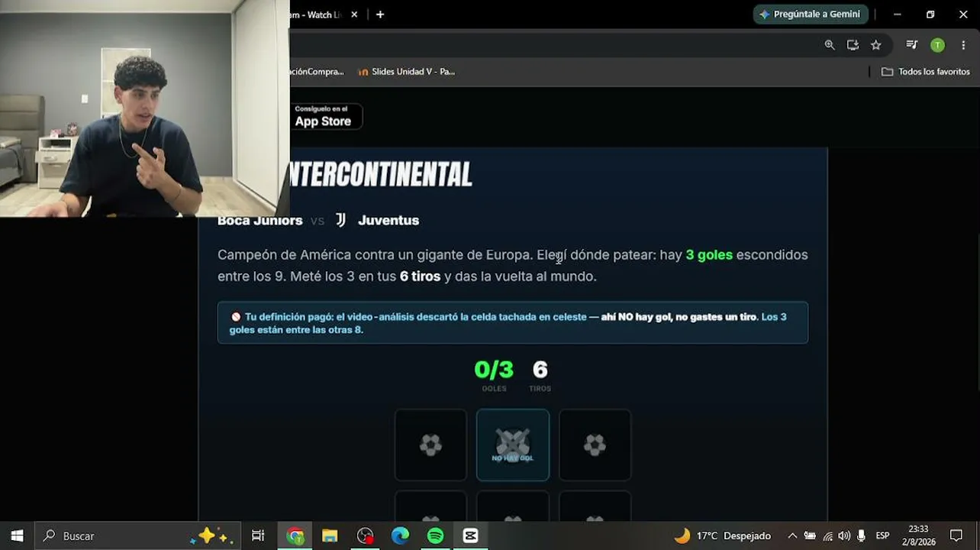Click the bold "6 tiros" text

point(420,277)
